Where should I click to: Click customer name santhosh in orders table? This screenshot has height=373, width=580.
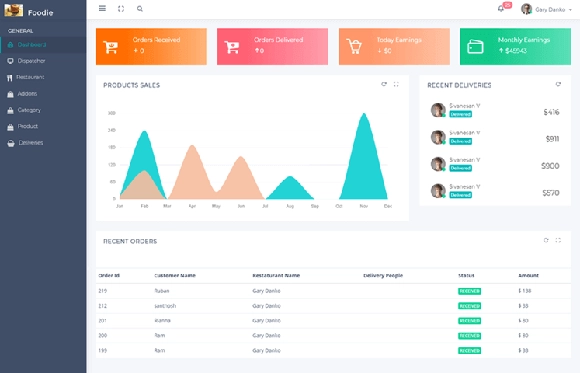165,306
